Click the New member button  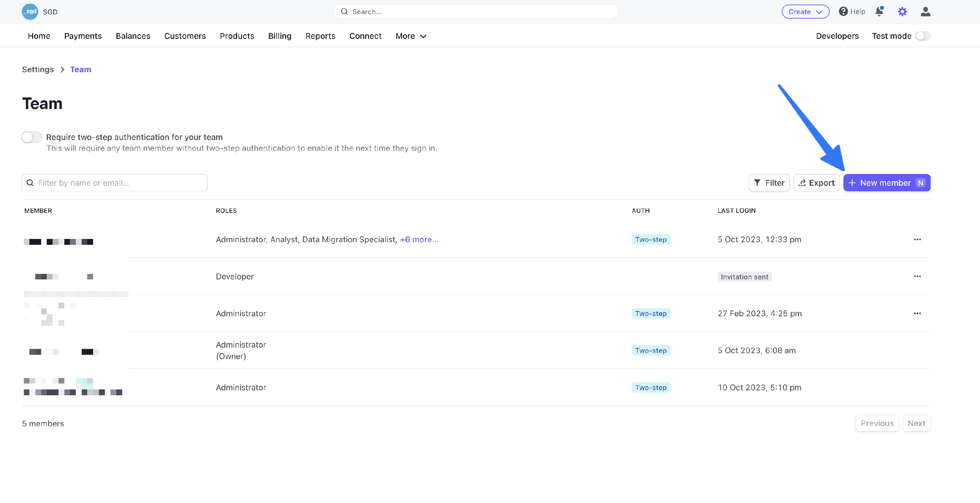tap(887, 183)
